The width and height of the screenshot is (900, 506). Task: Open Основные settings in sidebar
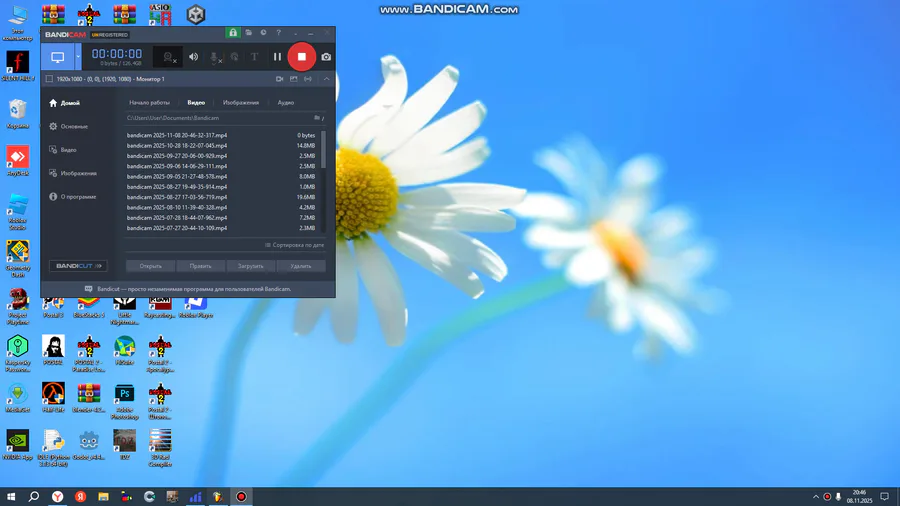pyautogui.click(x=69, y=126)
